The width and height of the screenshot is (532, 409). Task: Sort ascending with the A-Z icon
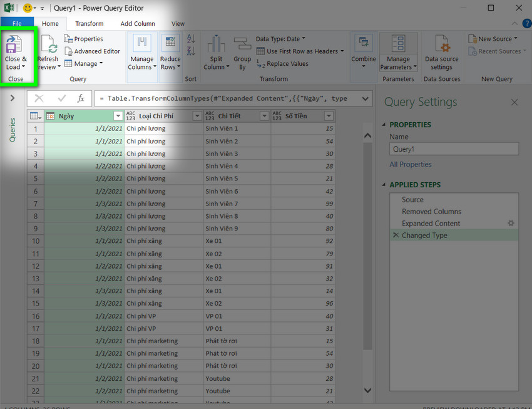(x=191, y=39)
